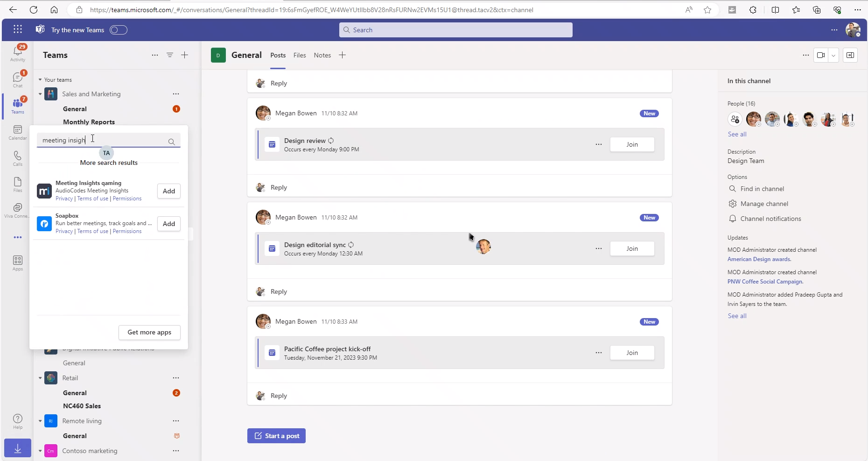Toggle the Try the new Teams switch
868x461 pixels.
click(x=119, y=30)
